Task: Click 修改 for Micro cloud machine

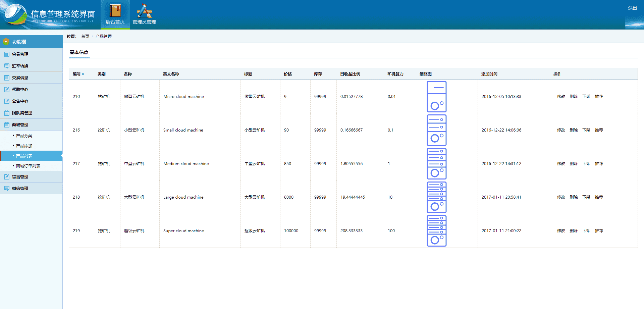Action: coord(561,97)
